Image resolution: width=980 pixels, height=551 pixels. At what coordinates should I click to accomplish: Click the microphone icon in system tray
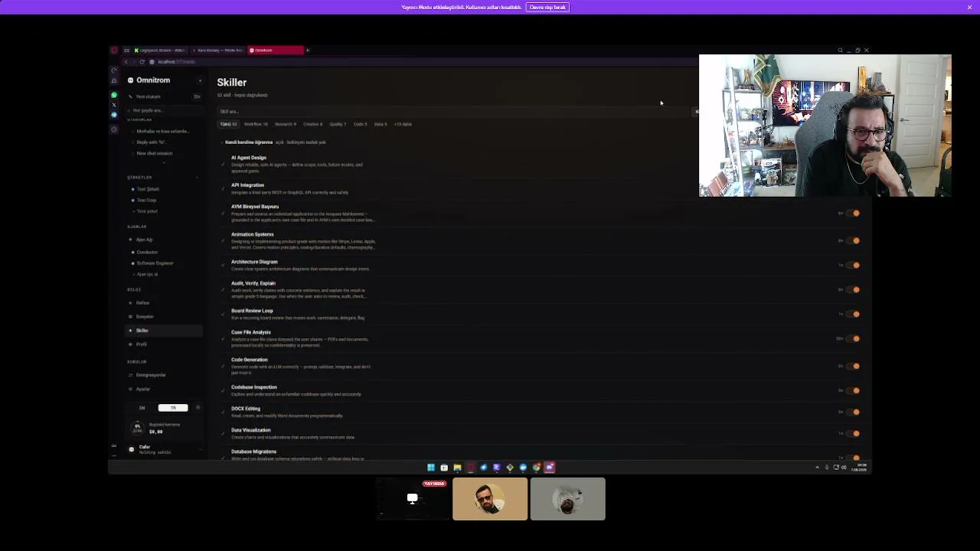(x=826, y=468)
